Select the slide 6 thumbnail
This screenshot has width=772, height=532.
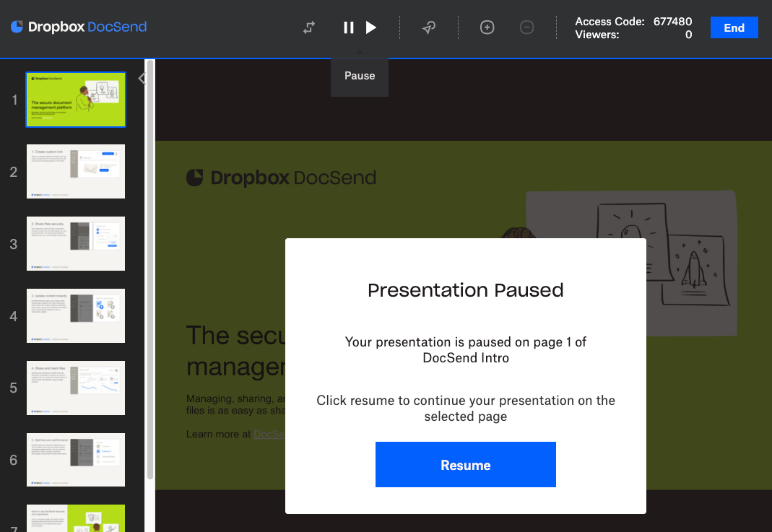pyautogui.click(x=75, y=460)
